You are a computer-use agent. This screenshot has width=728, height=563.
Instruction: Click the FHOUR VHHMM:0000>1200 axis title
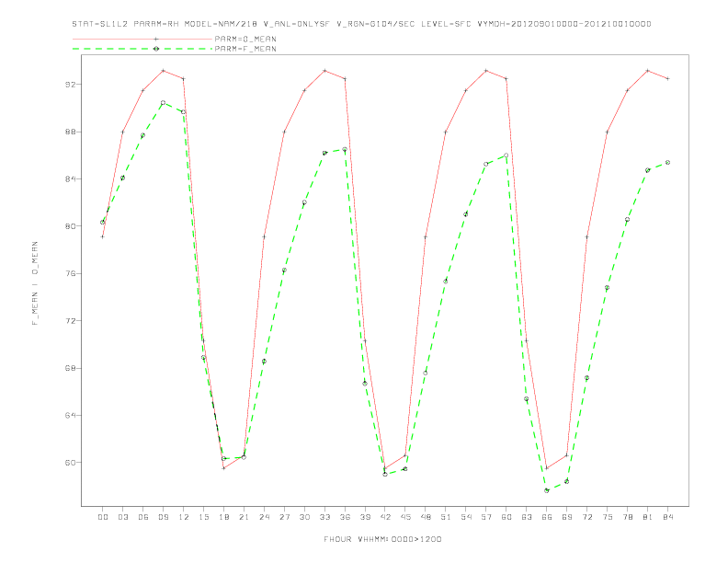[x=382, y=539]
